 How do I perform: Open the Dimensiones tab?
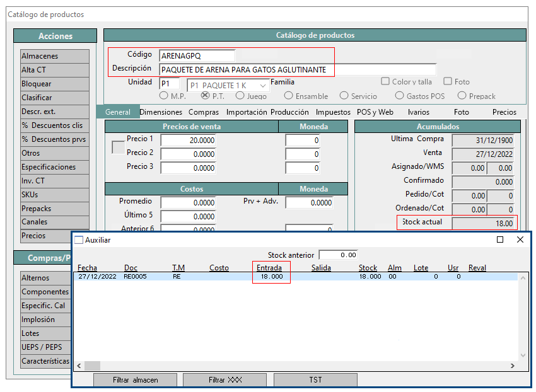[x=161, y=112]
